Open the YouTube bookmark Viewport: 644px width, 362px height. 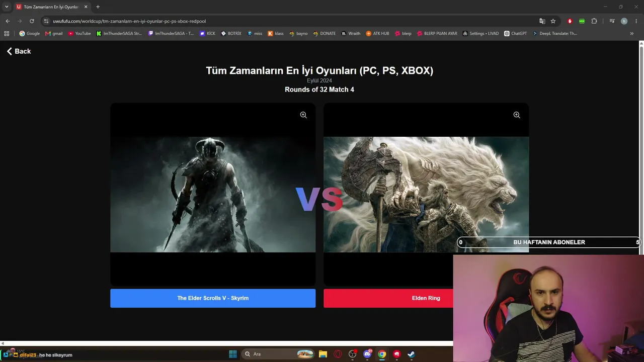pos(79,34)
